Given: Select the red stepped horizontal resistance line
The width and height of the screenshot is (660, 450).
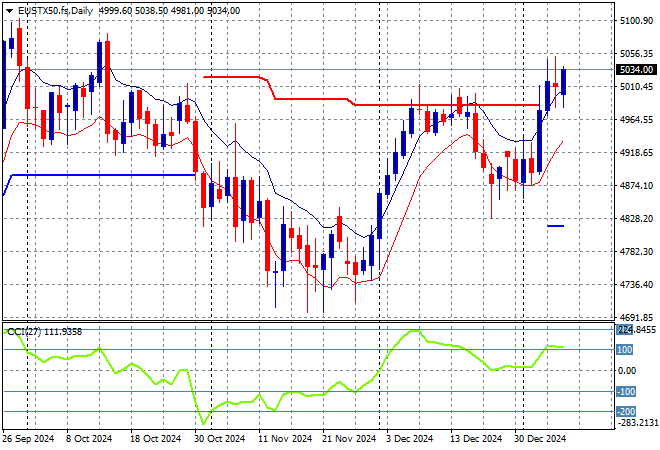Looking at the screenshot, I should (x=400, y=104).
